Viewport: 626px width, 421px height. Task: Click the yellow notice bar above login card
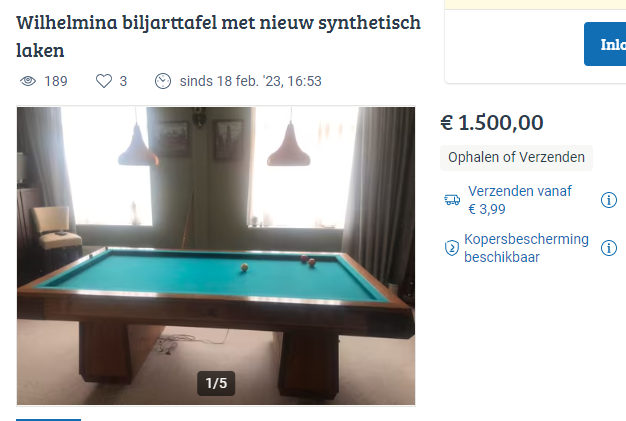535,4
